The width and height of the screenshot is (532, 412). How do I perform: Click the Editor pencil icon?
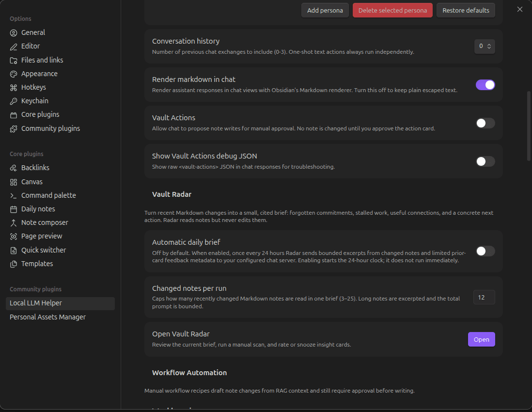14,47
